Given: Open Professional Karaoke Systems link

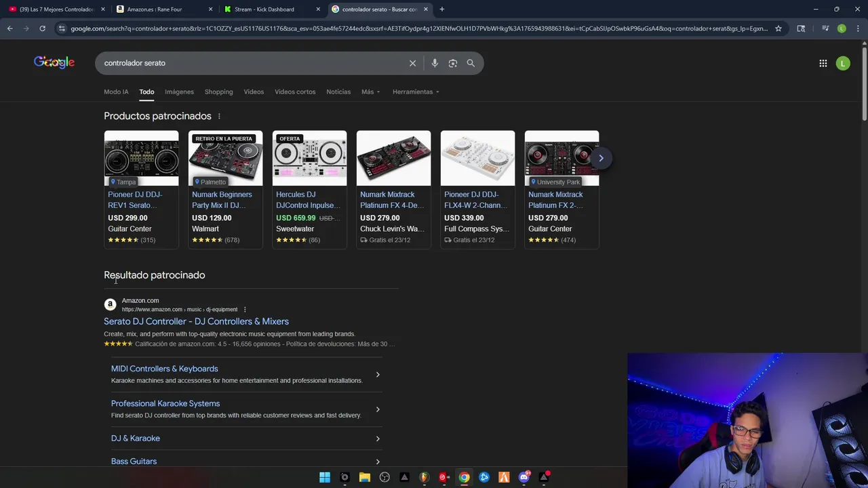Looking at the screenshot, I should pos(165,403).
